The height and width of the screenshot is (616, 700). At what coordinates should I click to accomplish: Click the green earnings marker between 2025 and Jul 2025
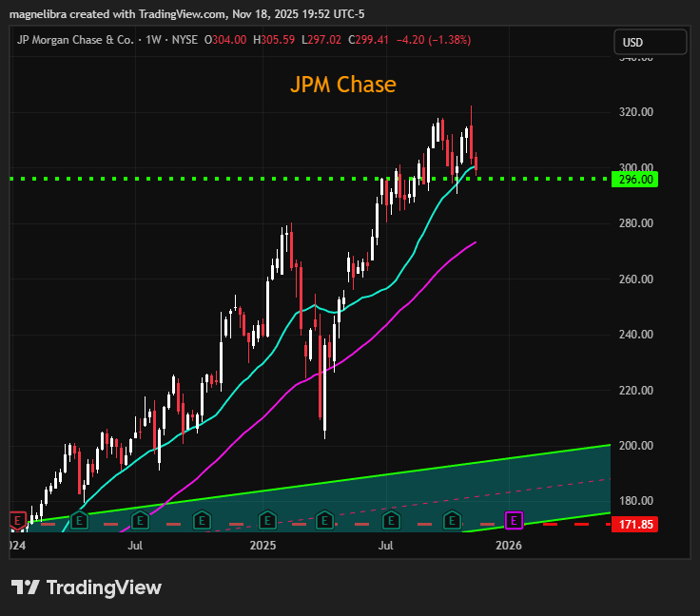pyautogui.click(x=324, y=520)
